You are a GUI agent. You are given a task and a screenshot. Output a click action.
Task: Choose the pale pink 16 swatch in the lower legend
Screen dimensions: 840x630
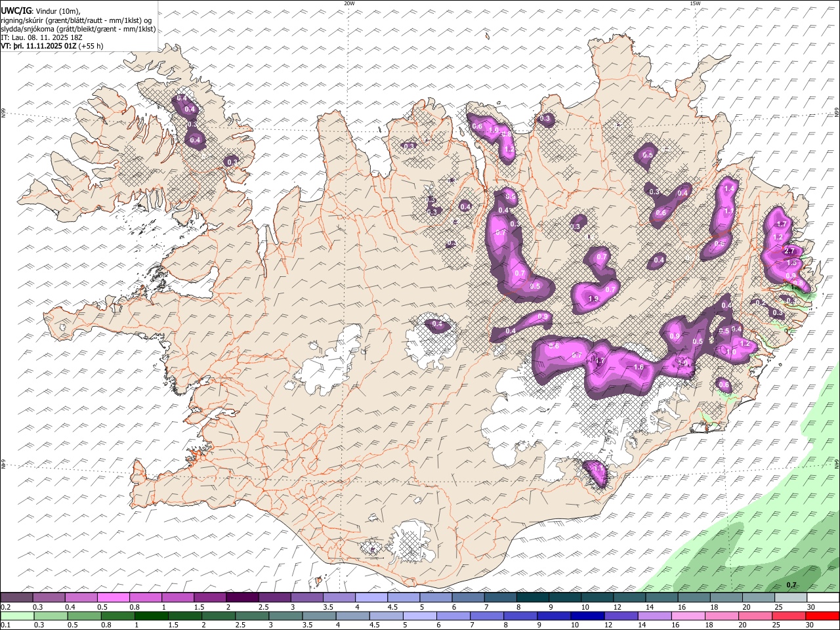687,616
